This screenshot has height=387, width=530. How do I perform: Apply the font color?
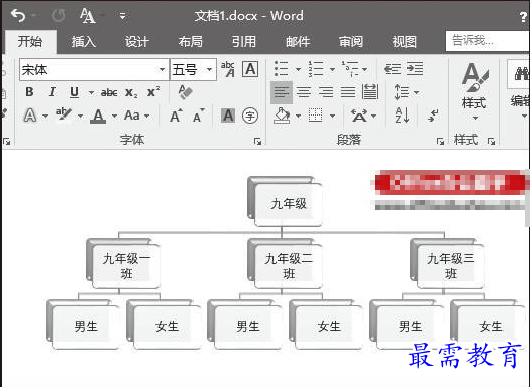point(98,116)
